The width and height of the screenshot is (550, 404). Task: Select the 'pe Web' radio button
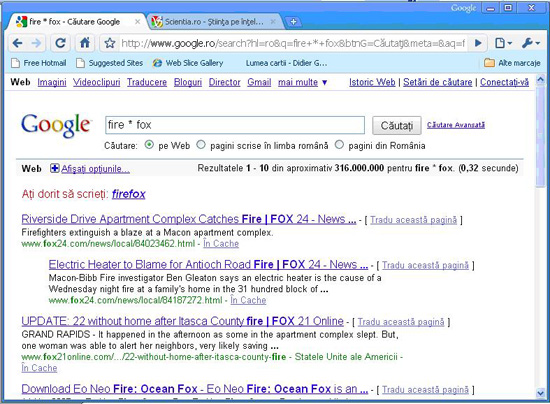(149, 145)
